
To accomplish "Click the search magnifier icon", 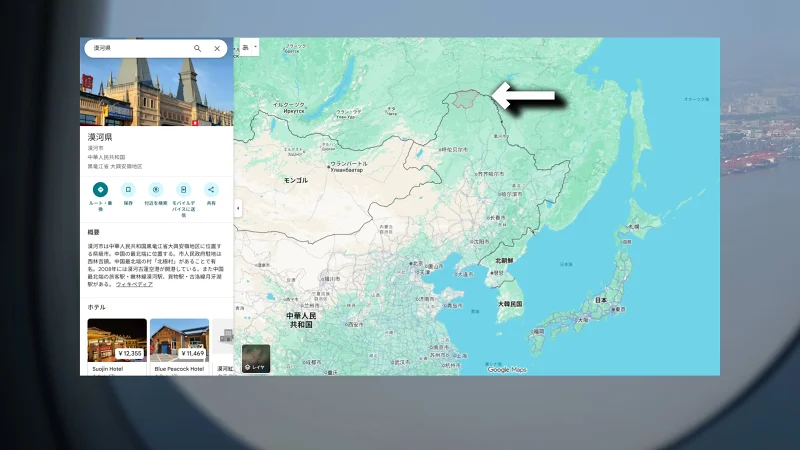I will [x=197, y=48].
